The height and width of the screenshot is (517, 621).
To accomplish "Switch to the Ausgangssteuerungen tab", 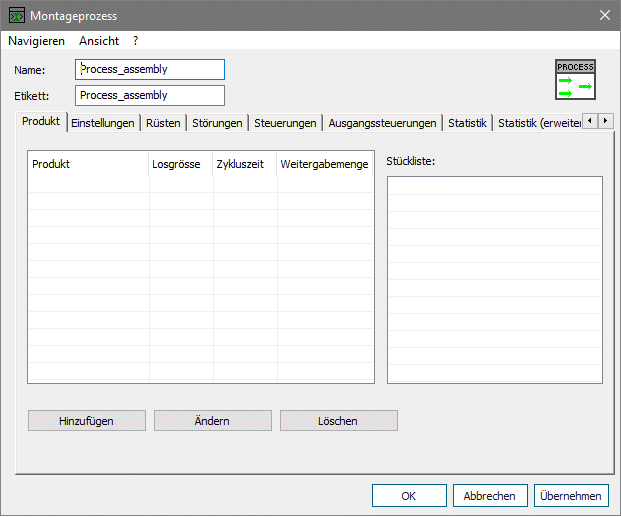I will click(382, 123).
